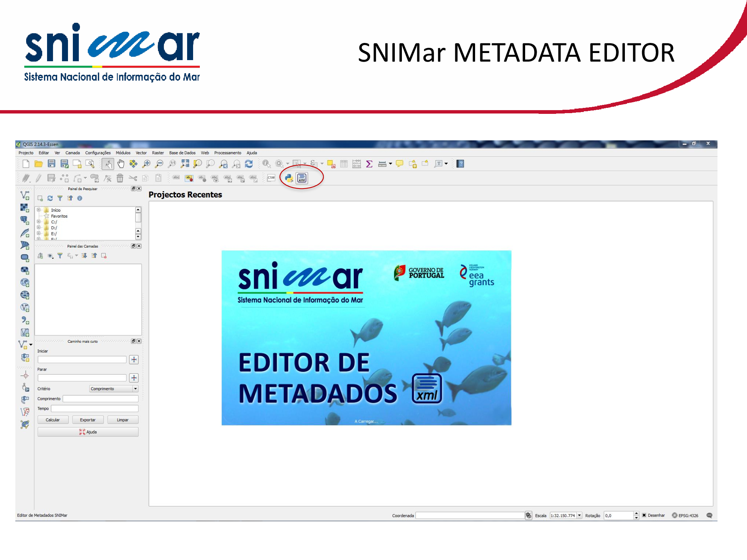The width and height of the screenshot is (747, 560).
Task: Click the CSW catalog client icon
Action: (271, 178)
